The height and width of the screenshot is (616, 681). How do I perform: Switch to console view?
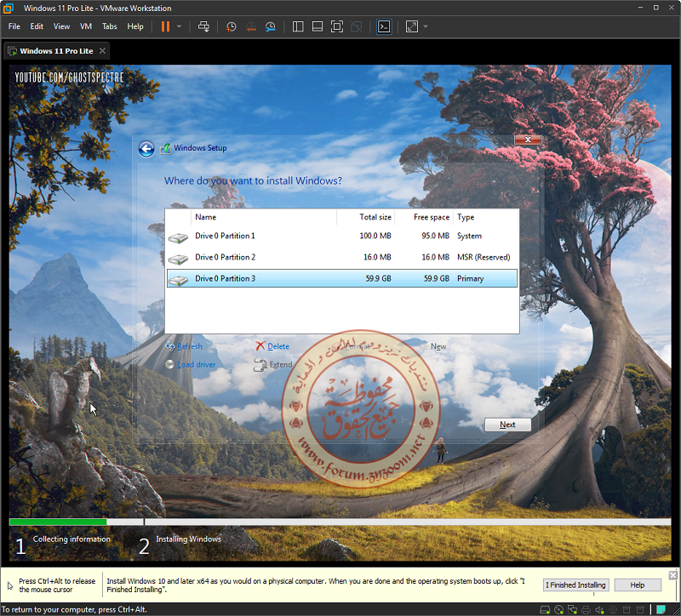click(384, 26)
